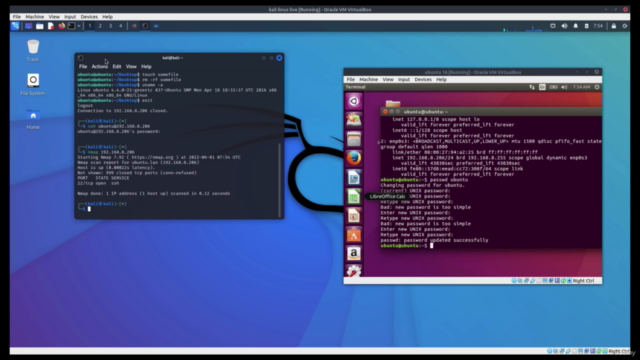Click Ubuntu clock showing 7:54 AM
The width and height of the screenshot is (640, 360).
(581, 87)
